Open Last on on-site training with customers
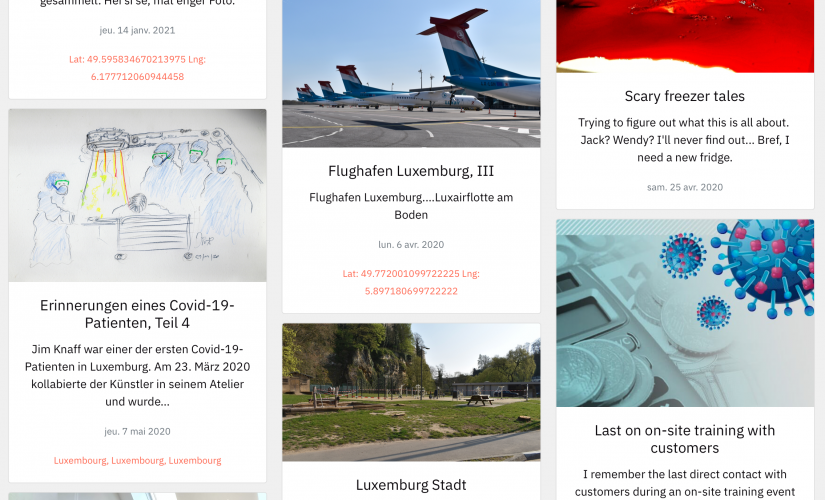 coord(685,439)
